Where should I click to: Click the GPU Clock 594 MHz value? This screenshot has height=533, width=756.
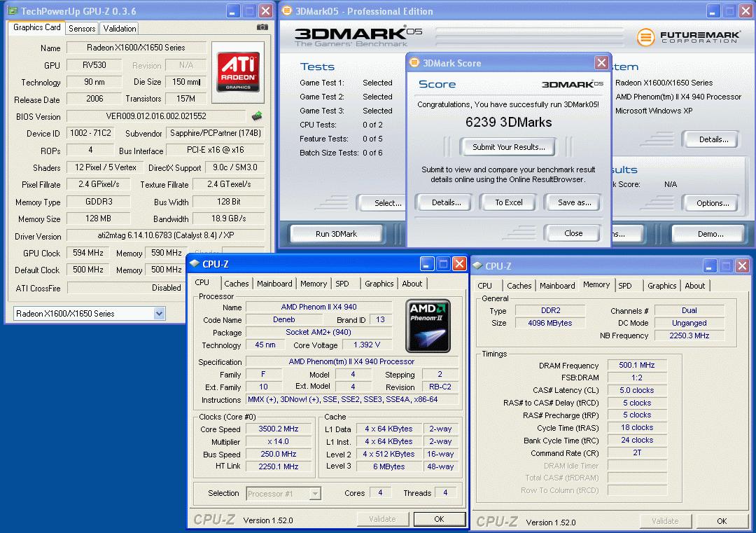(87, 253)
